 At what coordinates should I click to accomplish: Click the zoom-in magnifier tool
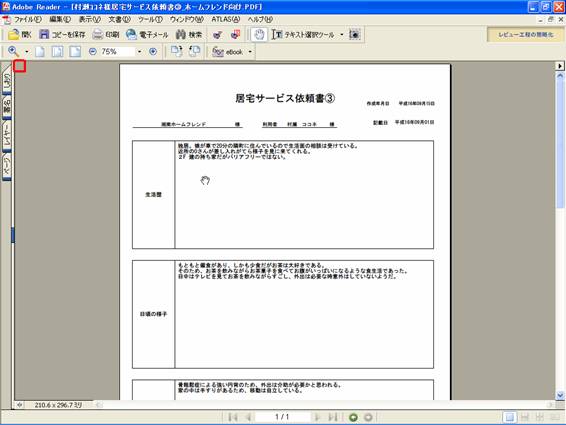click(13, 51)
